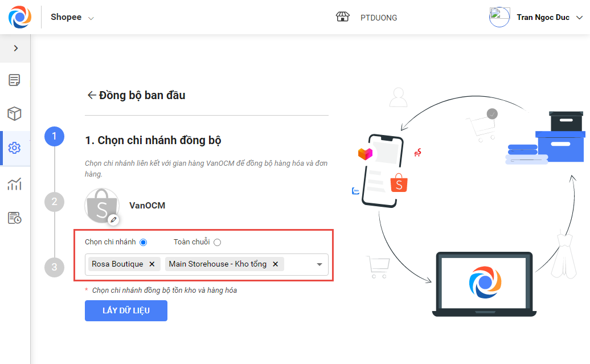Remove the Main Storehouse - Kho tổng tag
The image size is (590, 364).
coord(275,264)
